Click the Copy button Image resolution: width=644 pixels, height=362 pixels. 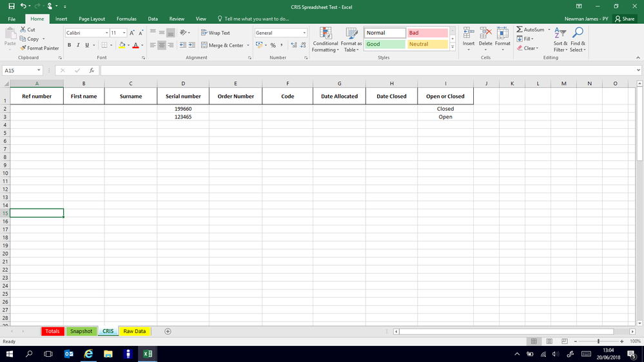[x=30, y=39]
